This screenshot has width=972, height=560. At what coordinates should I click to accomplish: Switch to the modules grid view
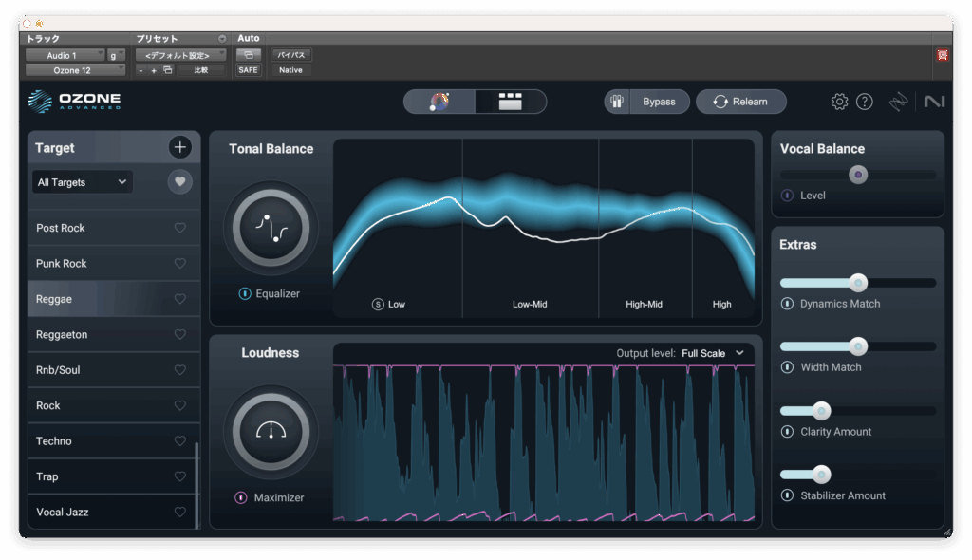[511, 102]
